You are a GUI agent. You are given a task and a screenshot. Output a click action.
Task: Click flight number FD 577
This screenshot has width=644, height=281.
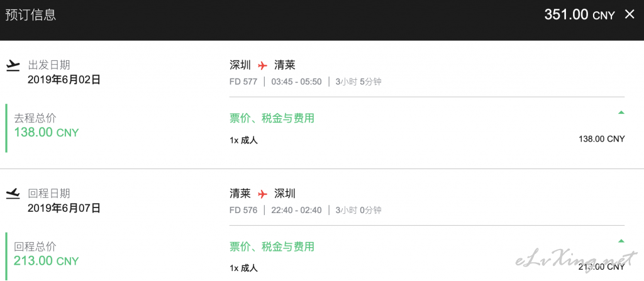pyautogui.click(x=243, y=82)
